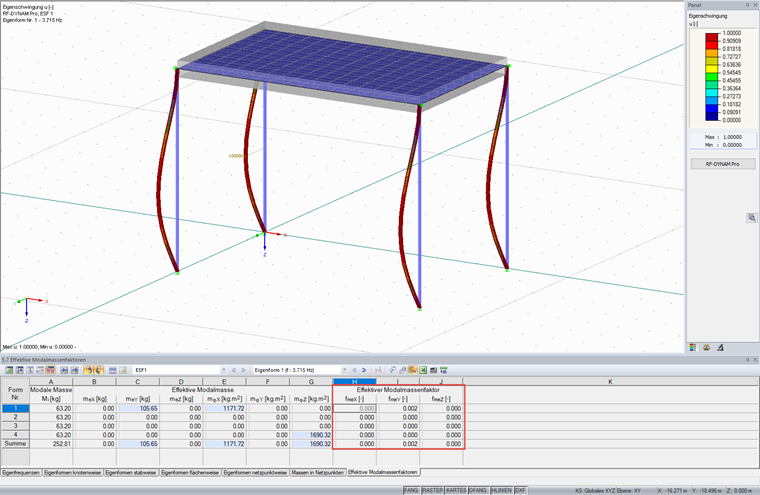The width and height of the screenshot is (760, 495).
Task: Click the orange-highlighted icon left of Excel export
Action: click(412, 370)
